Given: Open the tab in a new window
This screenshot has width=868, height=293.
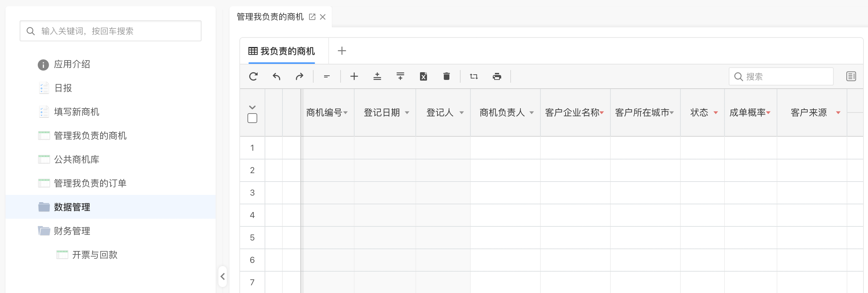Looking at the screenshot, I should 312,17.
